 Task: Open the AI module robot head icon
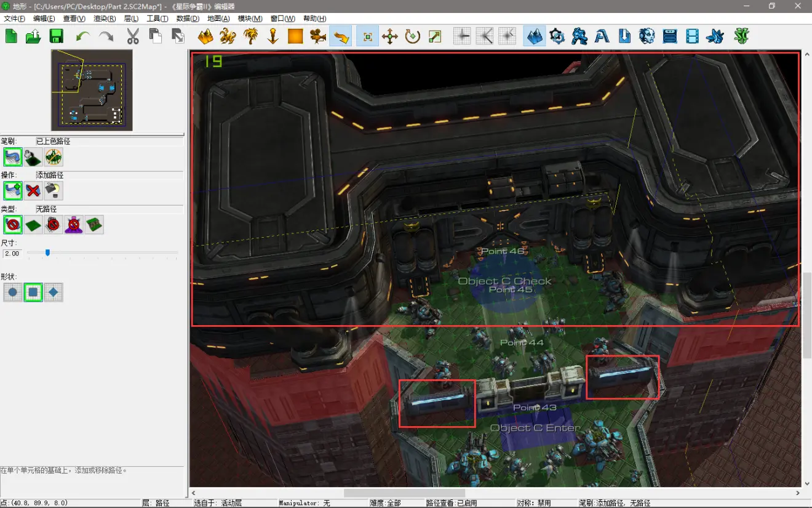647,36
